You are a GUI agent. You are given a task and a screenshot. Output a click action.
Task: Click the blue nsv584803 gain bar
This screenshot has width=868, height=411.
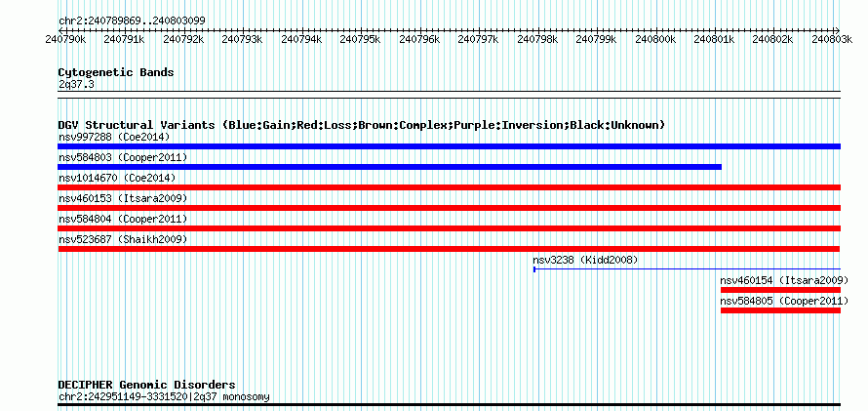(390, 167)
